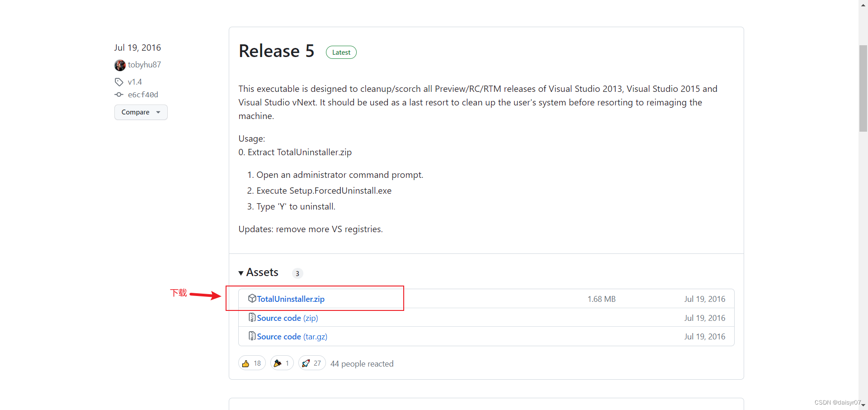
Task: Open tobyhu87's profile link
Action: pos(144,65)
